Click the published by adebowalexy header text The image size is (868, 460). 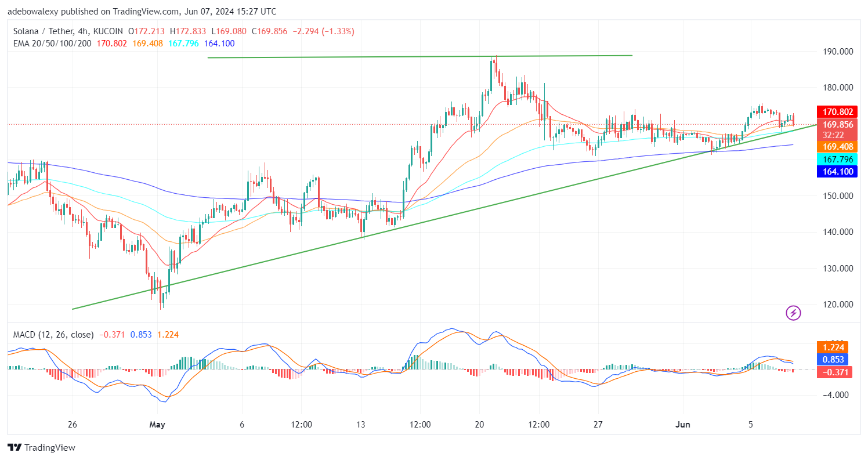click(142, 11)
